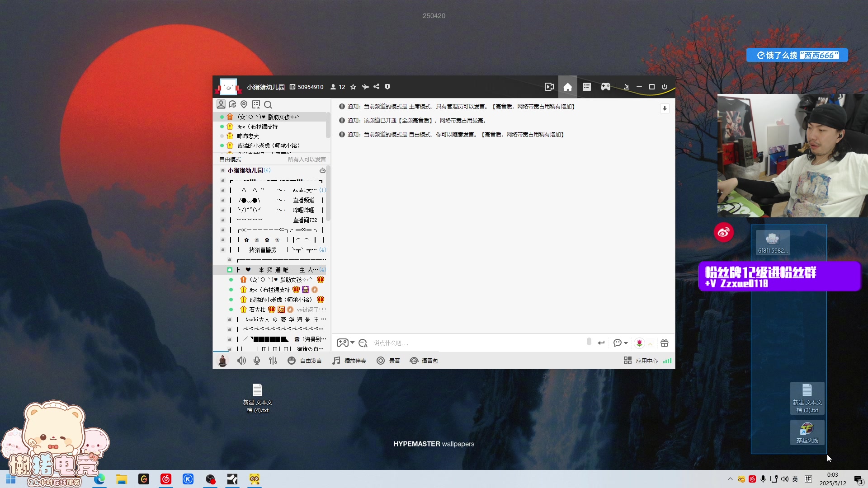Click your avatar in the bottom bar
Image resolution: width=868 pixels, height=488 pixels.
[x=222, y=361]
